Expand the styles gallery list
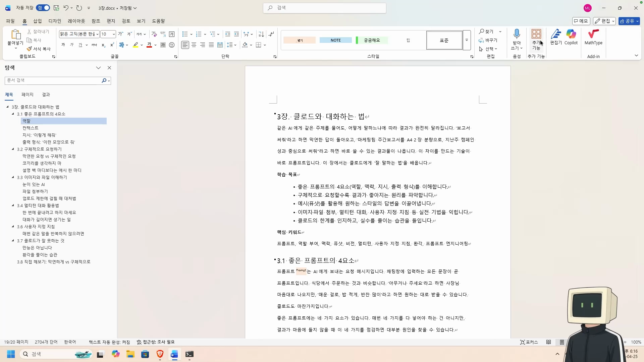 pyautogui.click(x=467, y=40)
